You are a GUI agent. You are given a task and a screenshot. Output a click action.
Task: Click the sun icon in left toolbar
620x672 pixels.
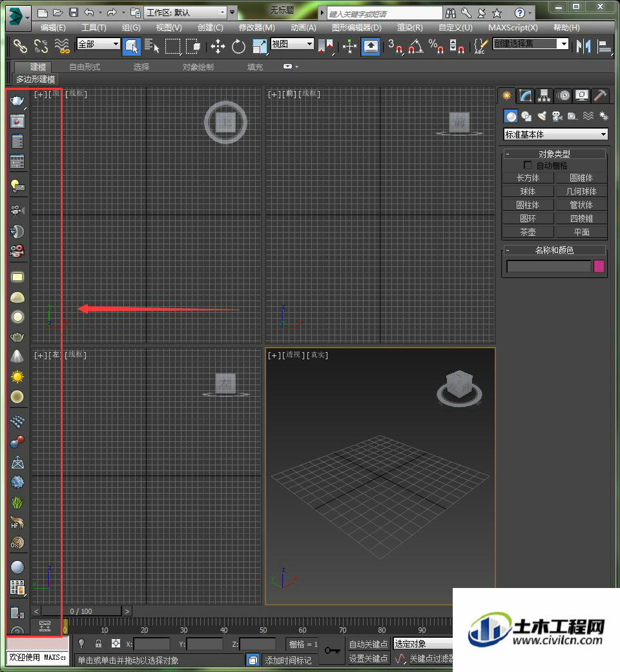pos(17,377)
